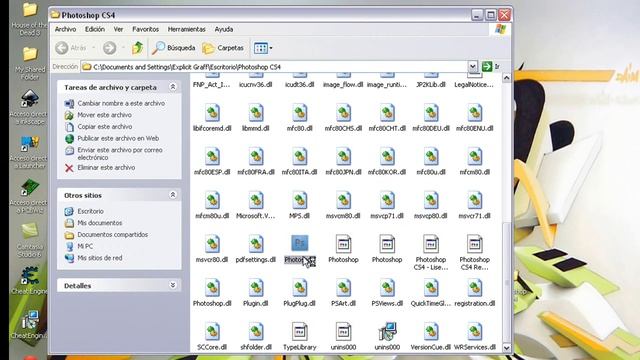Select the mfc80FRA.dll file icon

pyautogui.click(x=256, y=156)
